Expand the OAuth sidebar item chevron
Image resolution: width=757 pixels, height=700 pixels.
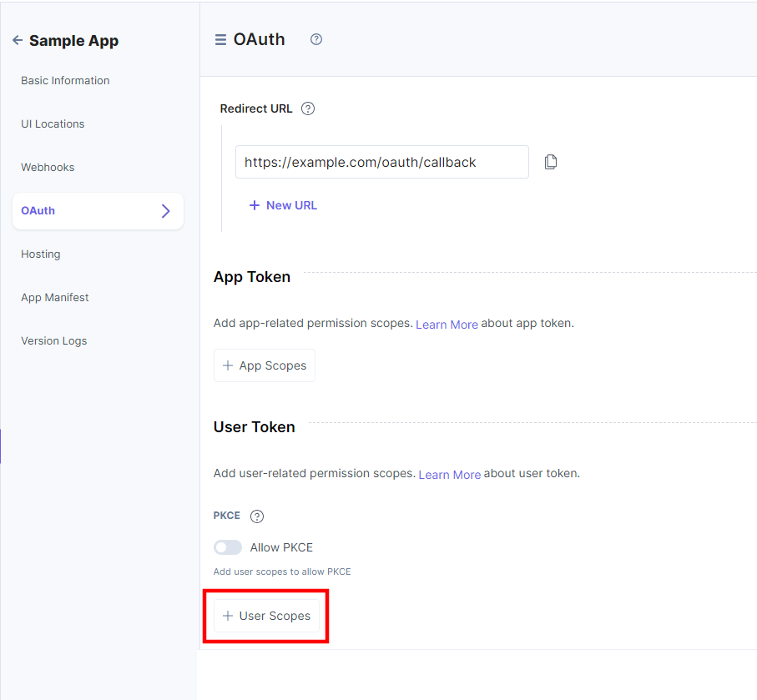coord(166,211)
